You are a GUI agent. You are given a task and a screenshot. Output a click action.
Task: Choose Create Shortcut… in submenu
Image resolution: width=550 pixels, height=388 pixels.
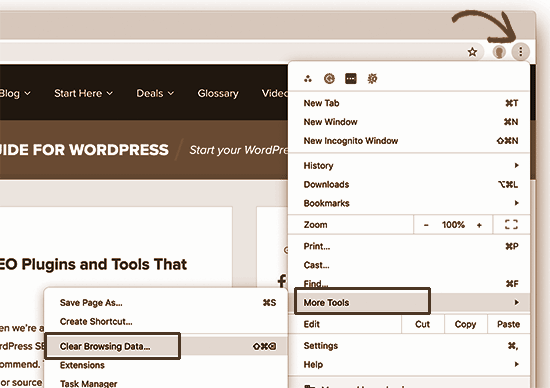(x=166, y=321)
